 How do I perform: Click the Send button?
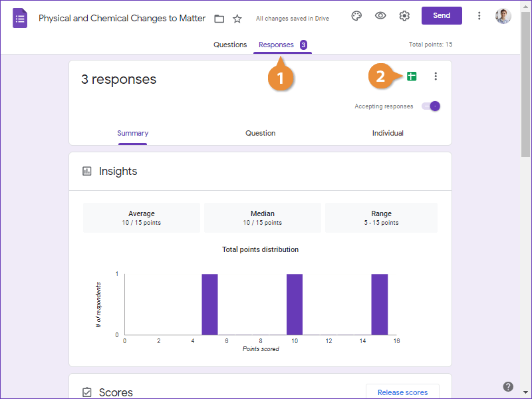[442, 15]
